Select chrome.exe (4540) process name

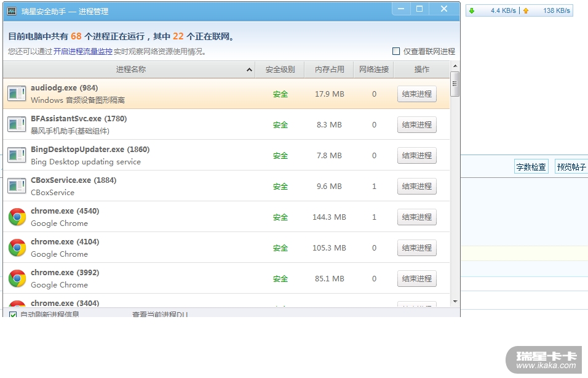tap(65, 211)
